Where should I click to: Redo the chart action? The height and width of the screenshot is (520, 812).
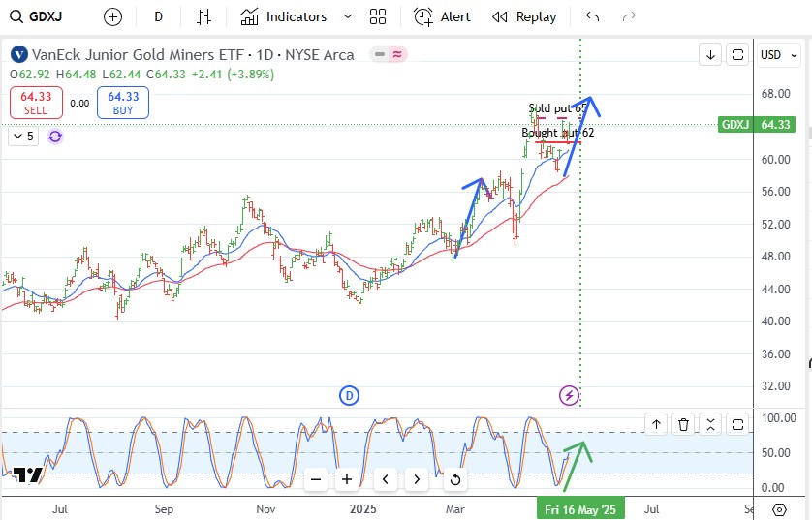tap(629, 17)
